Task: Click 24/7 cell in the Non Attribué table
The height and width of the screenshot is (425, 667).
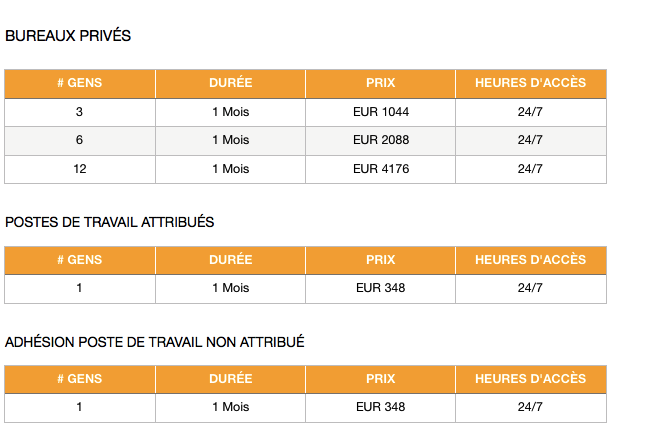Action: (531, 408)
